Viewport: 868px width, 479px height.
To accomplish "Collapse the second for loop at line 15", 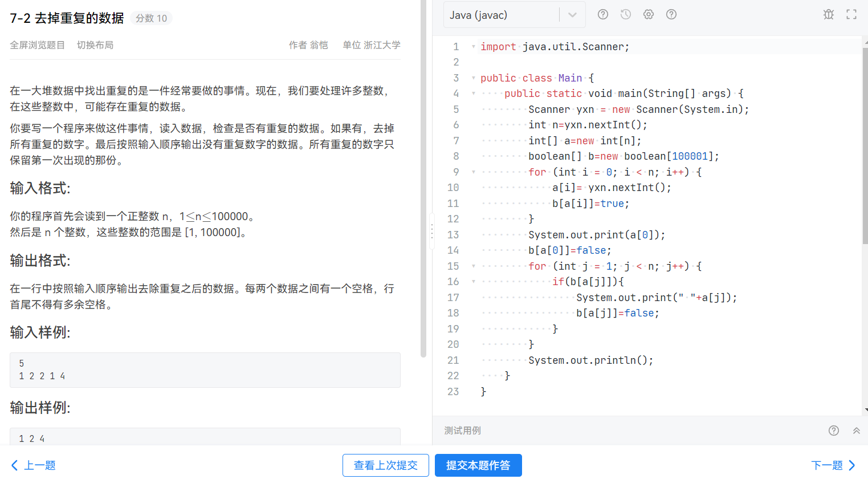I will (473, 266).
